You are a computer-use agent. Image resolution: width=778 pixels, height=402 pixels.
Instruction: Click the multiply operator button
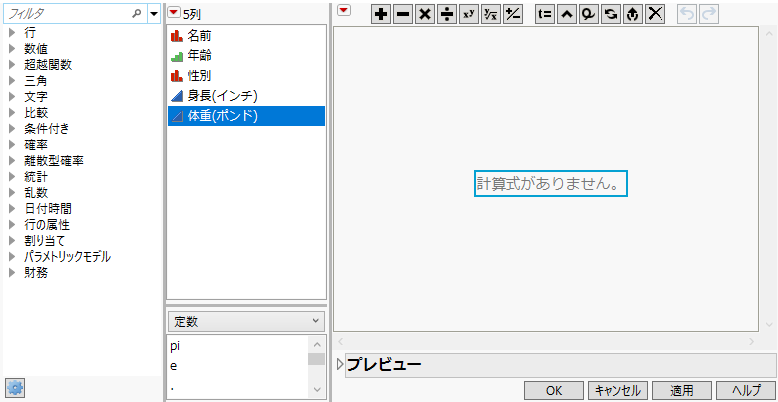(425, 15)
